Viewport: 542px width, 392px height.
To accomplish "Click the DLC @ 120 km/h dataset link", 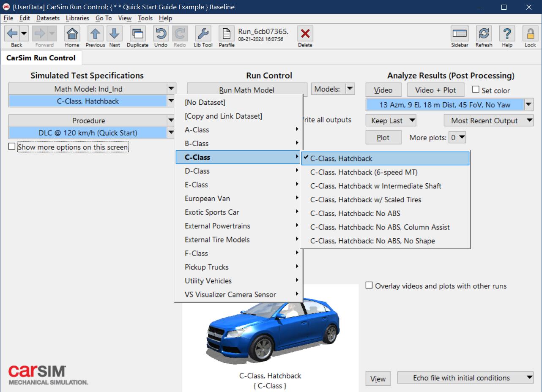I will [88, 133].
